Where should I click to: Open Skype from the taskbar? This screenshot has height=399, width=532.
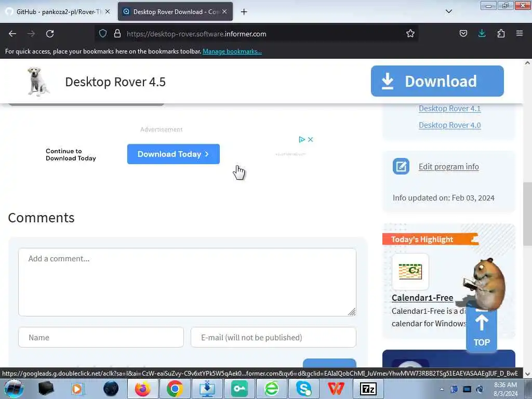(x=303, y=389)
